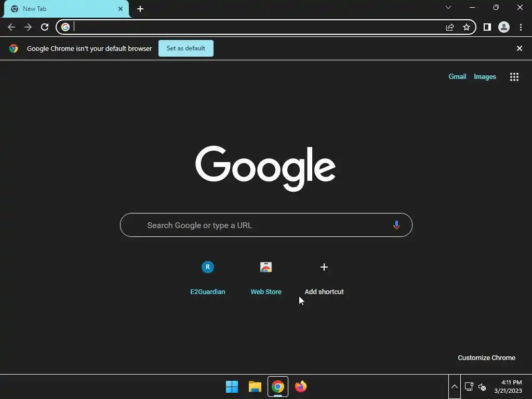Open the Windows Start menu

tap(232, 387)
